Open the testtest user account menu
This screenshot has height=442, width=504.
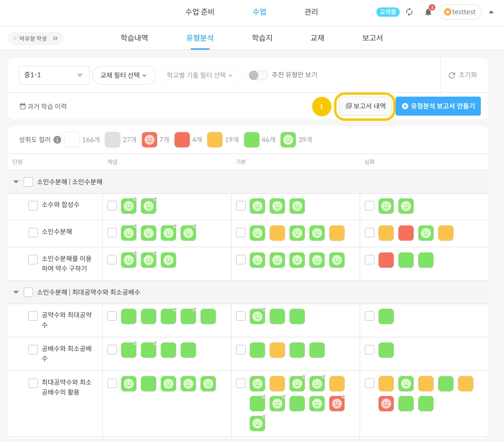[x=460, y=12]
